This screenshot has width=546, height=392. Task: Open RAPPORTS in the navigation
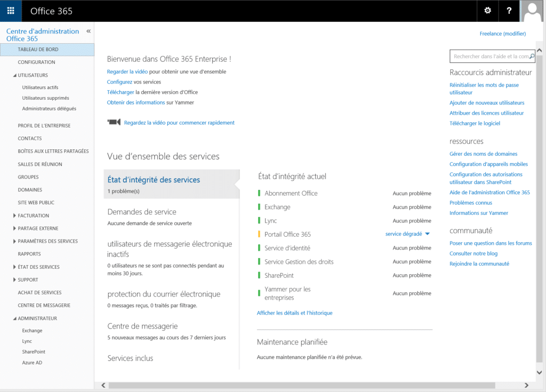click(29, 254)
